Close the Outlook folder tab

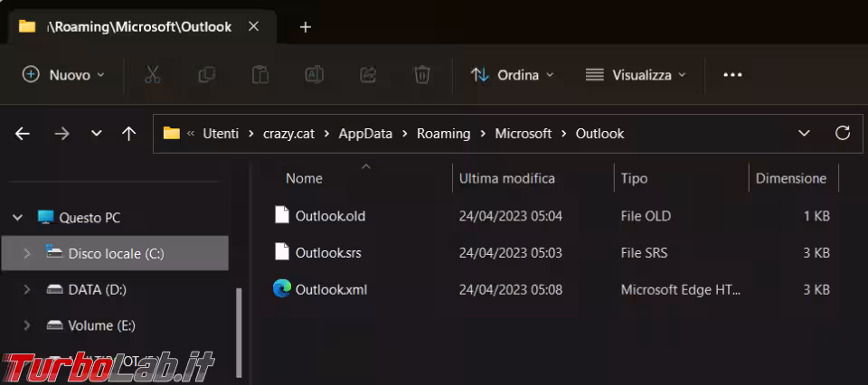(x=253, y=26)
